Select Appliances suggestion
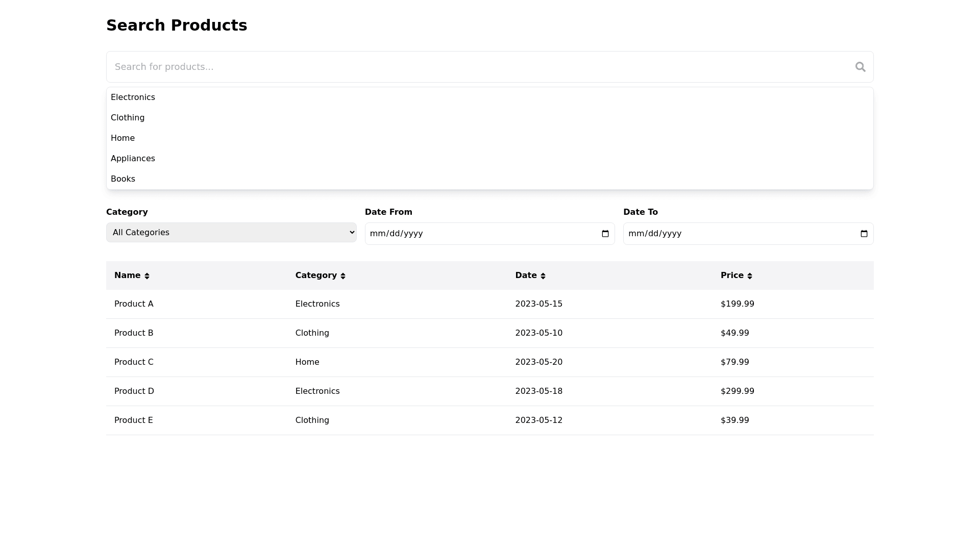The image size is (980, 551). (x=133, y=159)
